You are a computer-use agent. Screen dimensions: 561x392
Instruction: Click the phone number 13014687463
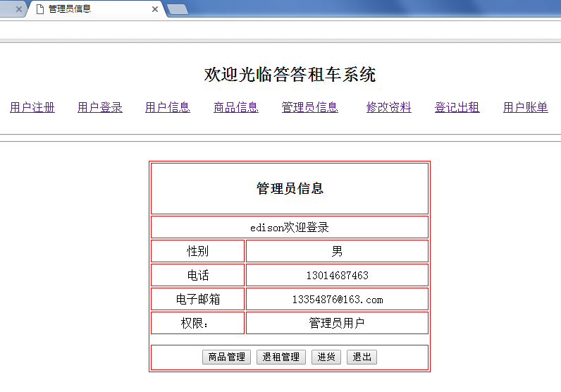(x=337, y=275)
